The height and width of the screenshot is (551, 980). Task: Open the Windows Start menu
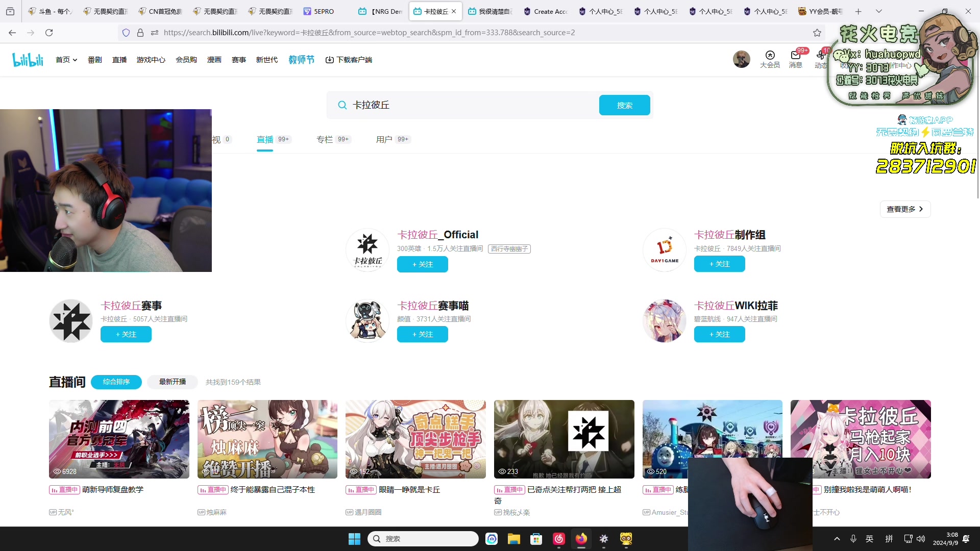(x=354, y=539)
